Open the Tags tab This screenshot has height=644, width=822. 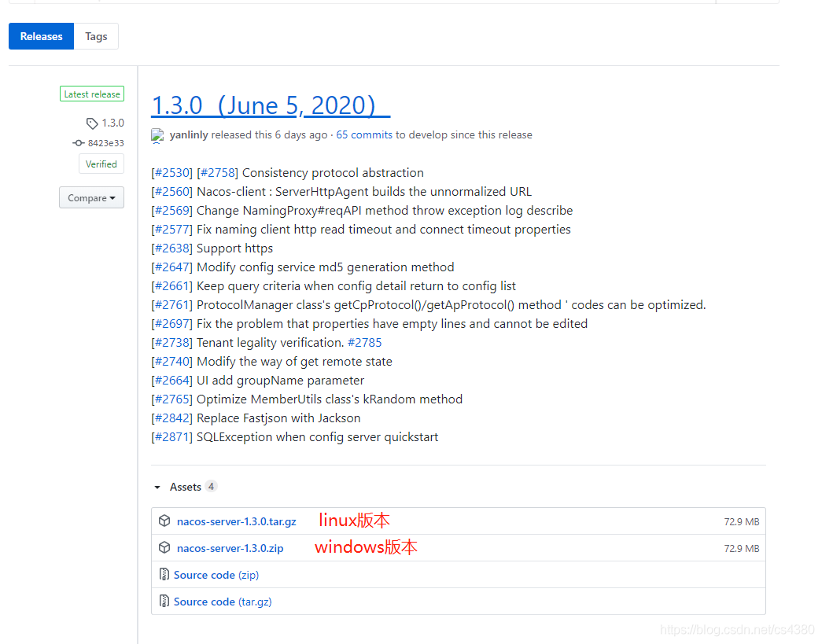(96, 36)
